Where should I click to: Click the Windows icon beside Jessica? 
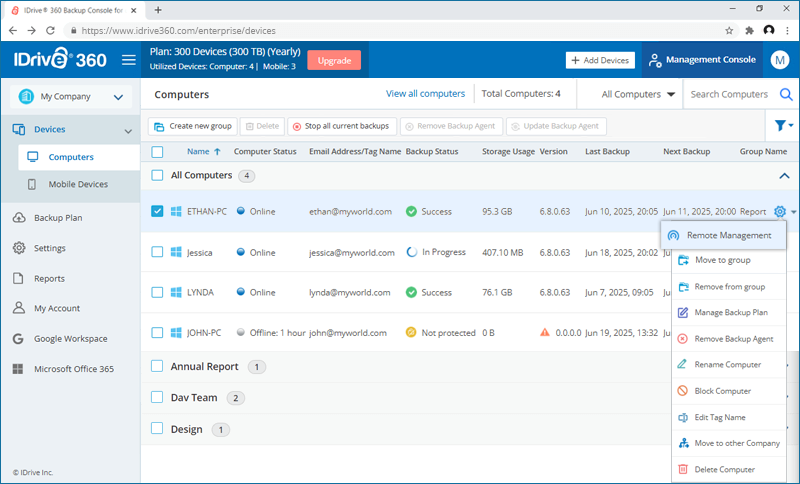[x=176, y=252]
